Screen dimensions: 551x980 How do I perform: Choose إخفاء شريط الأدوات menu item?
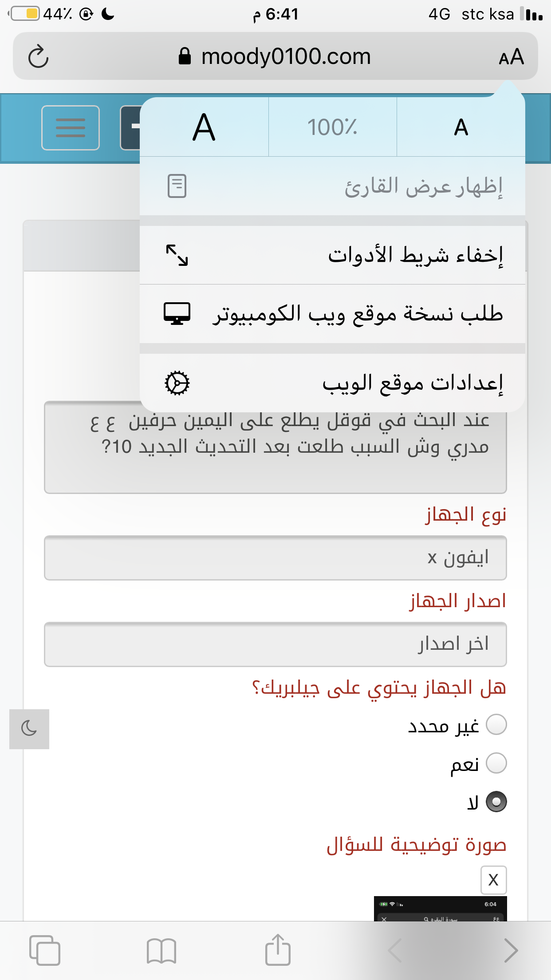(x=332, y=255)
